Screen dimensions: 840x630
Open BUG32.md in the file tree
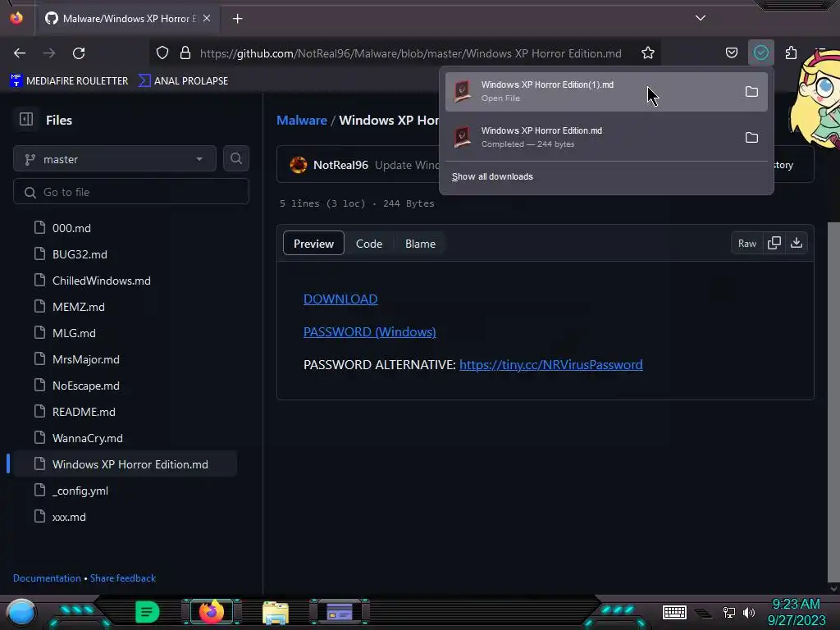pos(80,254)
